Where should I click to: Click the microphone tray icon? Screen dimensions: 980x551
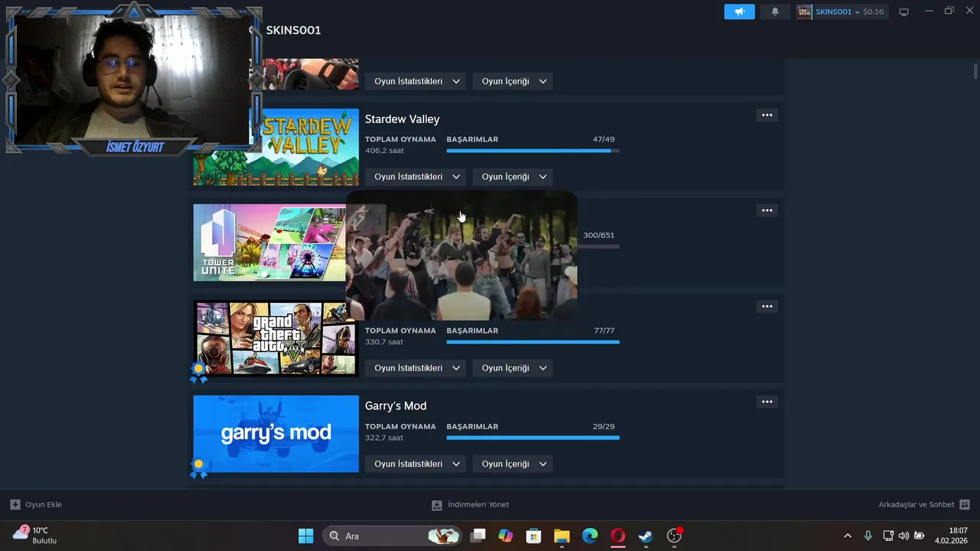[x=867, y=536]
